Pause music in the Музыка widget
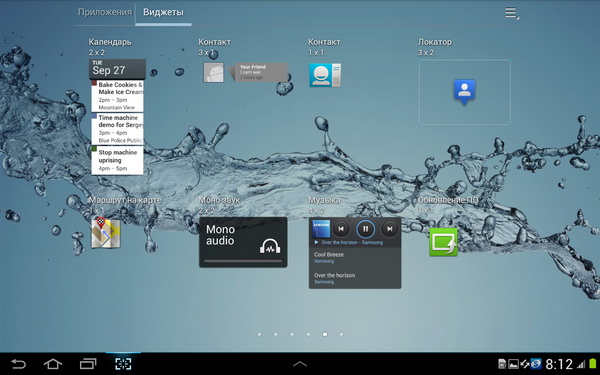 coord(365,229)
